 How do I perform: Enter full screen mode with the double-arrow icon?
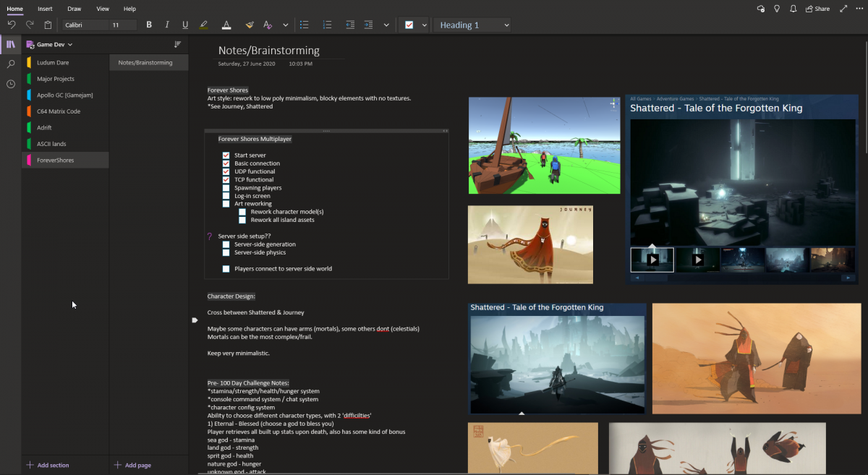pos(843,9)
